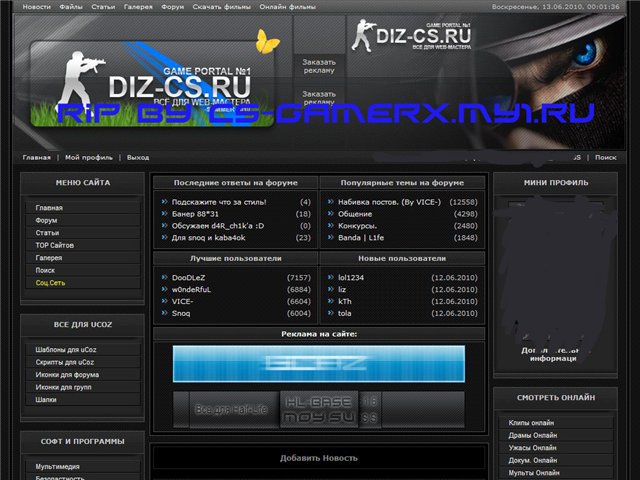Viewport: 640px width, 480px height.
Task: Click arrow bullet next to lol1234
Action: pyautogui.click(x=331, y=277)
